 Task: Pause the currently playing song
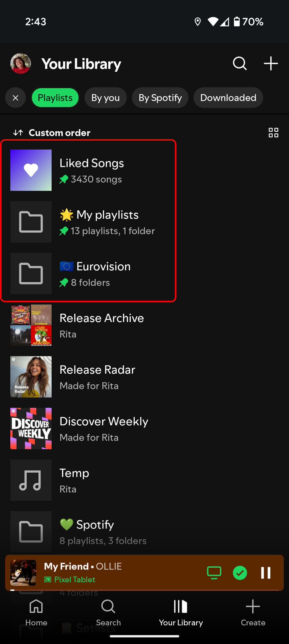click(265, 573)
